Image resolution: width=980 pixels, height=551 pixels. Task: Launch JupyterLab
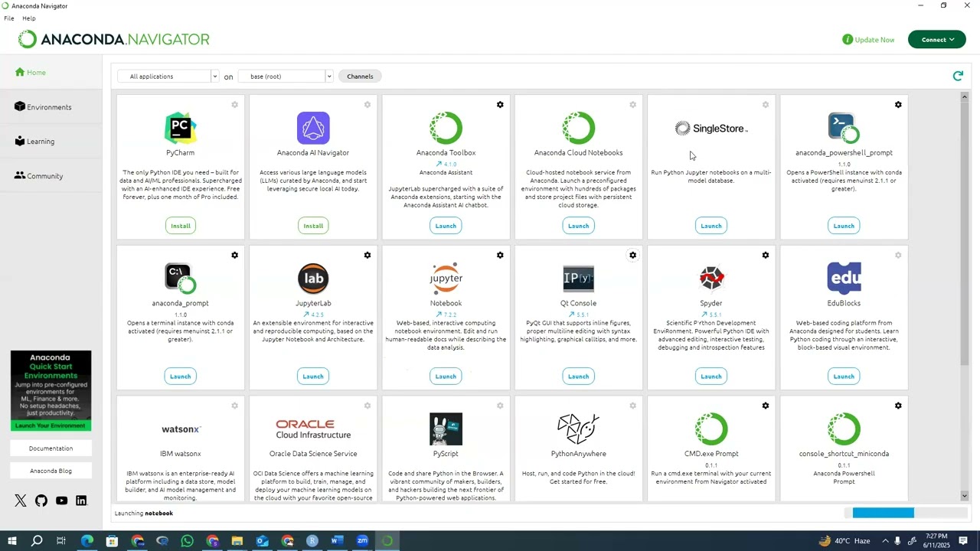313,377
